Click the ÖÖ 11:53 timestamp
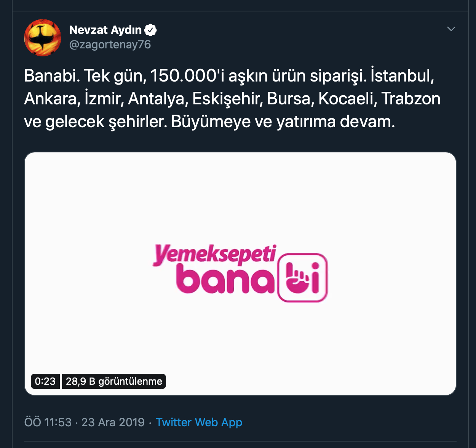Screen dimensions: 476x448 (x=48, y=422)
